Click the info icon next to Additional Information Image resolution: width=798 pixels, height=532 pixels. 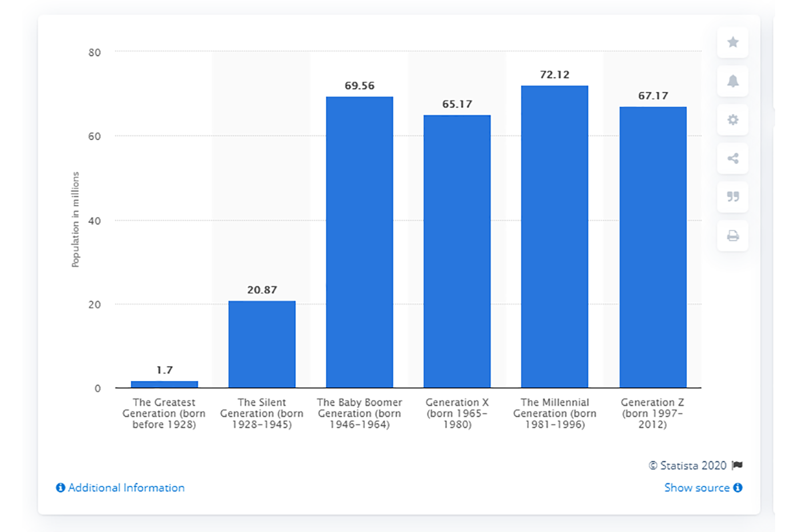coord(60,487)
